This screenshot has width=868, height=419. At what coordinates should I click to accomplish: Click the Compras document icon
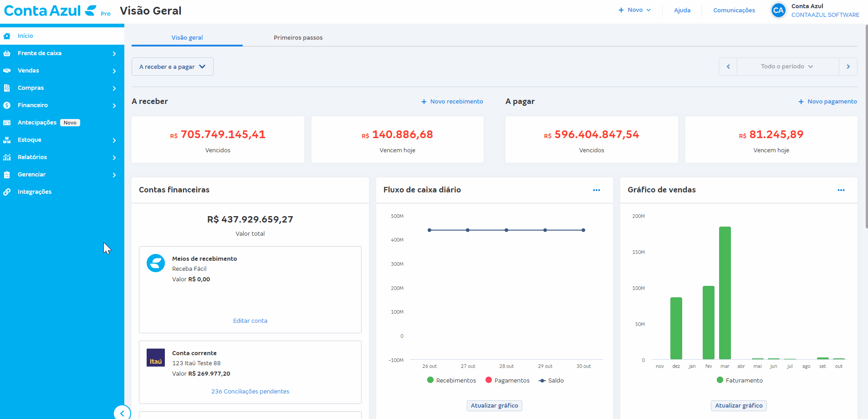coord(7,88)
